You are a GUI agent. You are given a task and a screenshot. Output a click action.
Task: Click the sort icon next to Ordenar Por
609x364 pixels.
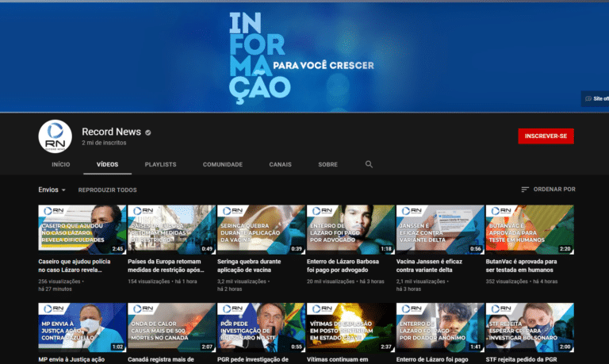(525, 190)
